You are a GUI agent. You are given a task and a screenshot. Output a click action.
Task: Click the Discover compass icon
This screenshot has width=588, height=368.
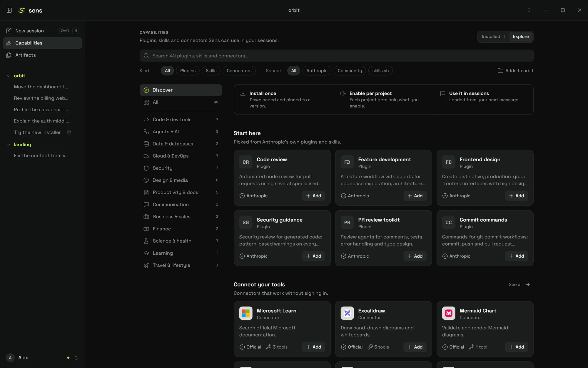(x=146, y=90)
